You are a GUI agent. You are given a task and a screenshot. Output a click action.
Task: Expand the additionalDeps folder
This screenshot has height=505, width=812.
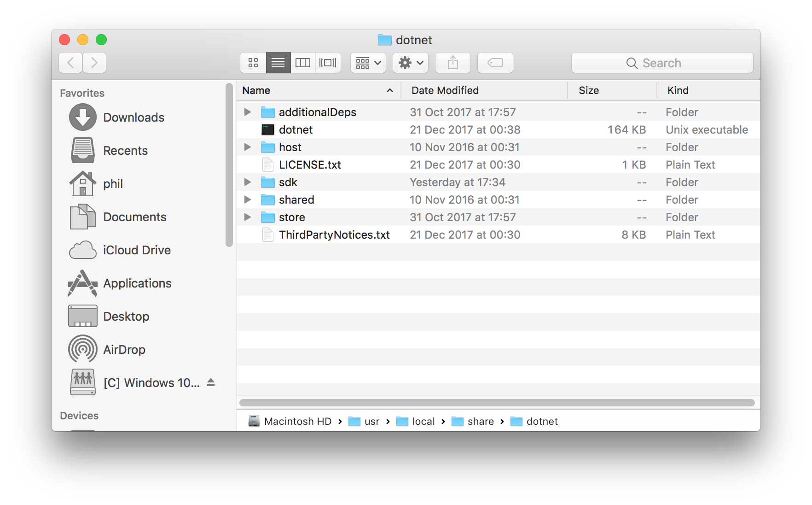pyautogui.click(x=248, y=112)
